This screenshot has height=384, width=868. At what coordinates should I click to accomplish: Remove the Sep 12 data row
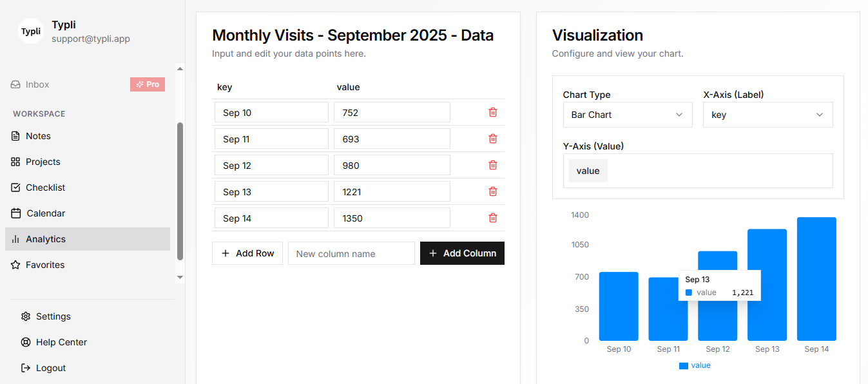[493, 165]
